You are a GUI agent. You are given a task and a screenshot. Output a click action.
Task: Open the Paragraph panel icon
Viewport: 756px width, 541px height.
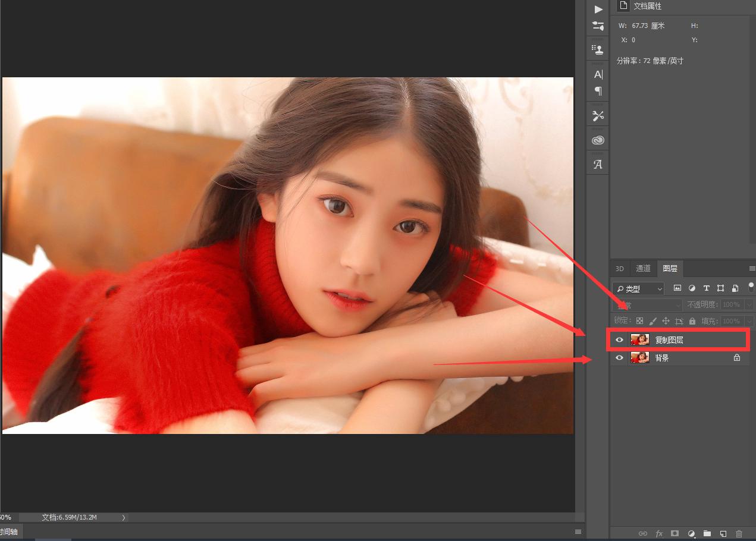pos(598,91)
